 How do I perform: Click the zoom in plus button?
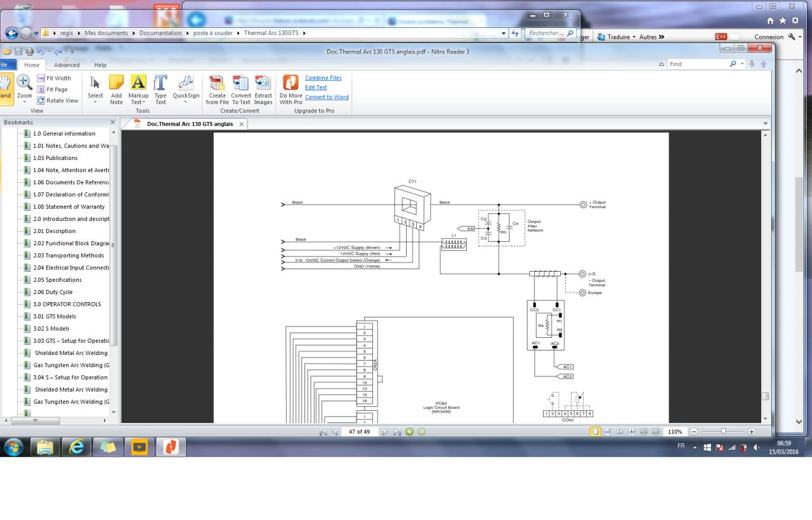tap(752, 432)
